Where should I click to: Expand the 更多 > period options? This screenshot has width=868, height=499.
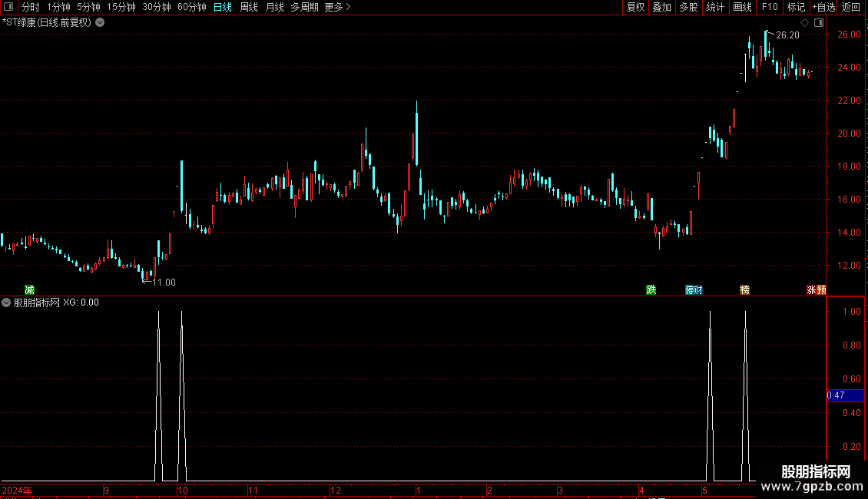[x=337, y=7]
